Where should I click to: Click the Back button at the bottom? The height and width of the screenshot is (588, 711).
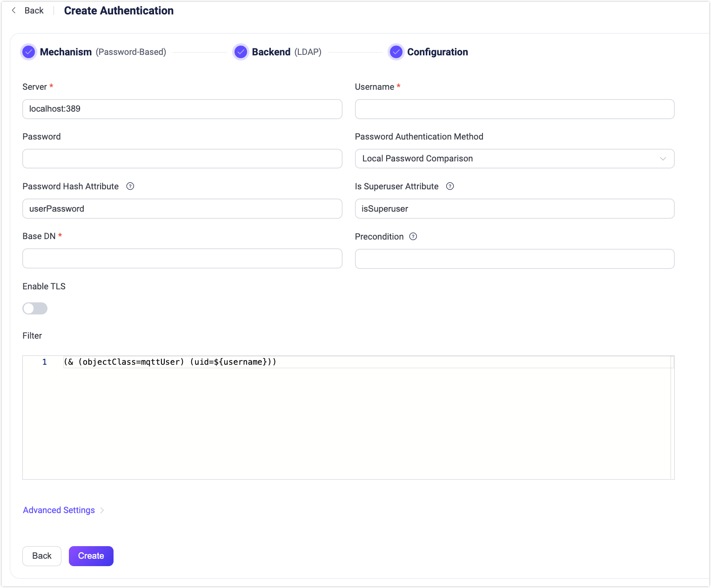coord(41,556)
